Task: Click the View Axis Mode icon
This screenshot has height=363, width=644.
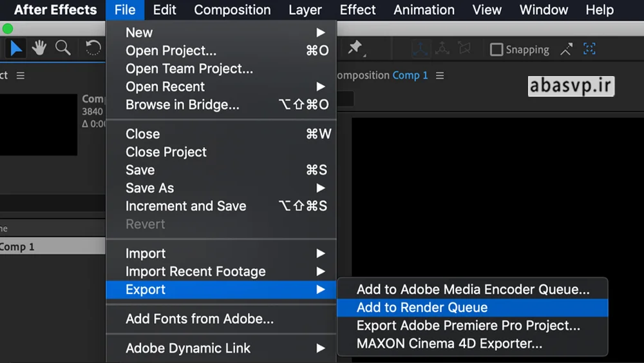Action: pos(464,49)
